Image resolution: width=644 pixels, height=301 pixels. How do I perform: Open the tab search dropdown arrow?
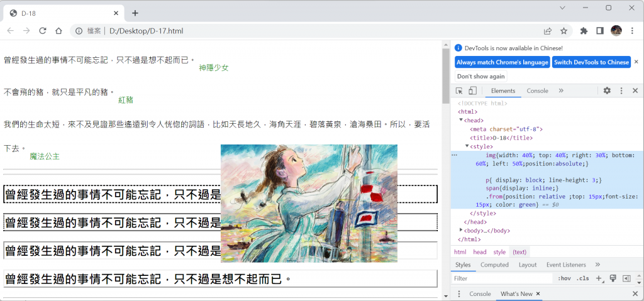[x=563, y=8]
